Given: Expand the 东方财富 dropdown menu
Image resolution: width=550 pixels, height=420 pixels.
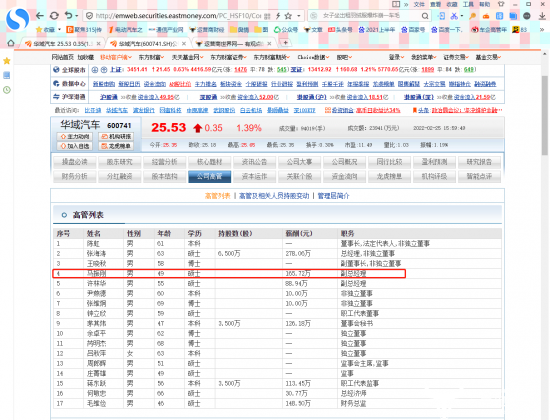Looking at the screenshot, I should pyautogui.click(x=151, y=57).
